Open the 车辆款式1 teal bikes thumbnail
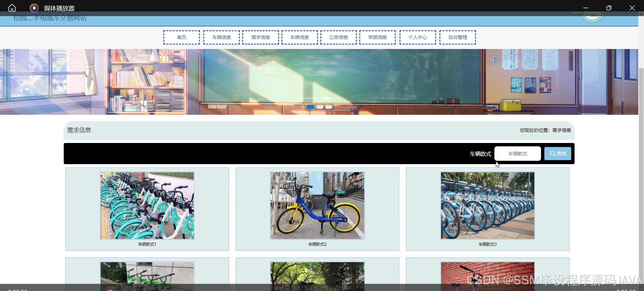Viewport: 644px width, 291px height. [x=147, y=206]
